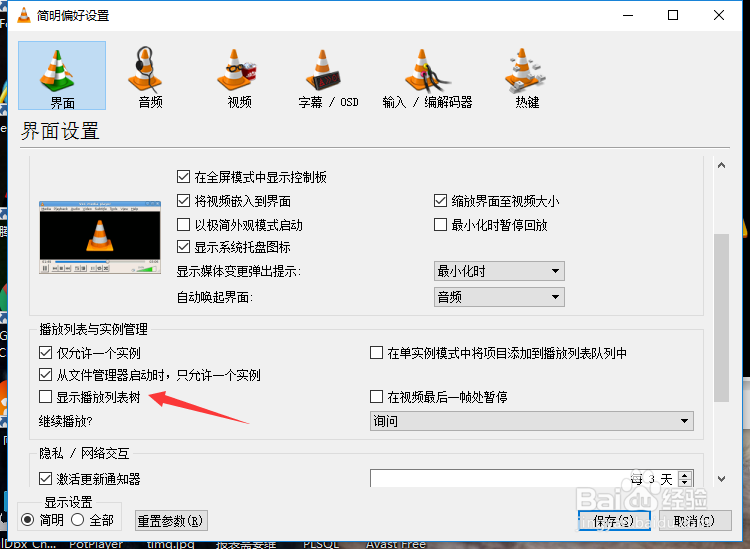750x549 pixels.
Task: Click 保存(S) button
Action: click(614, 520)
